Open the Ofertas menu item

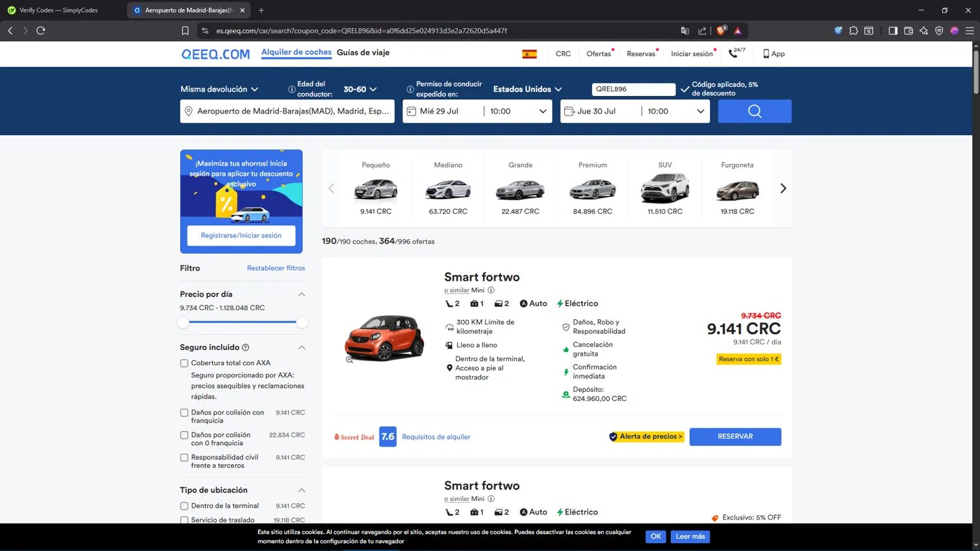[599, 54]
